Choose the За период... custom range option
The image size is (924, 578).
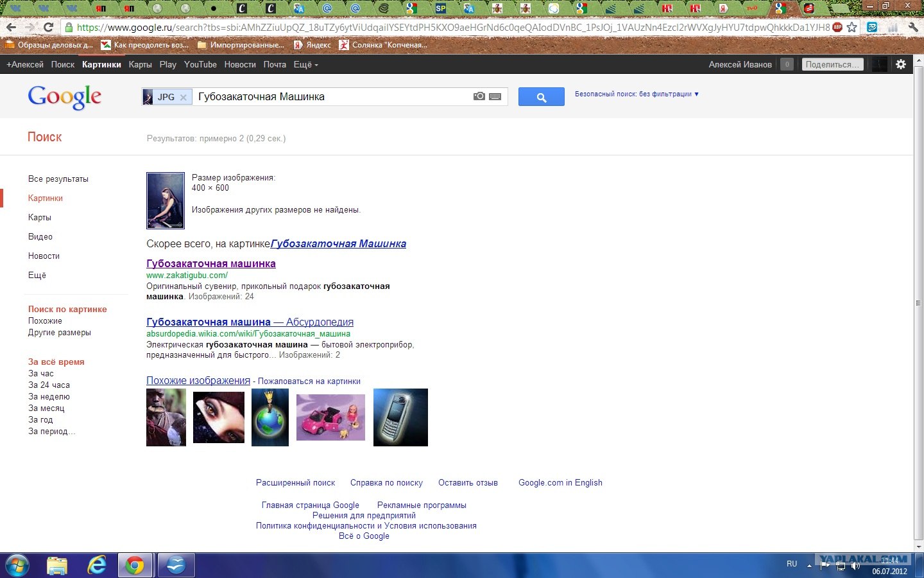51,431
